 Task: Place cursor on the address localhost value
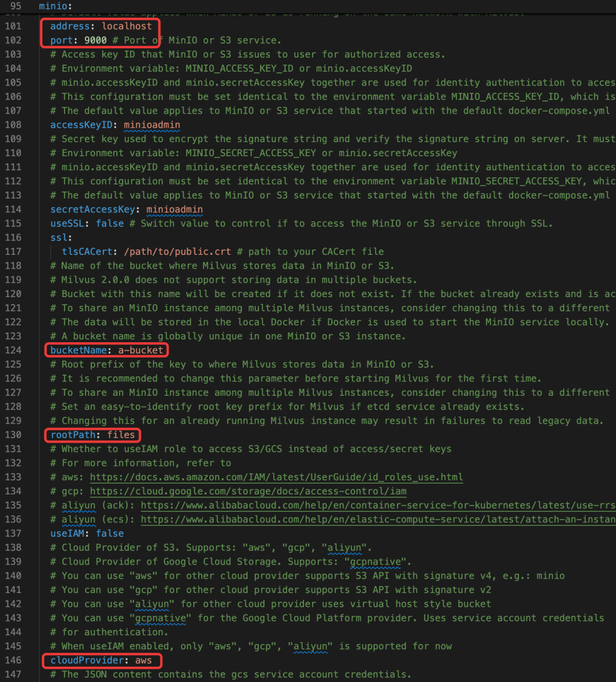pos(127,26)
